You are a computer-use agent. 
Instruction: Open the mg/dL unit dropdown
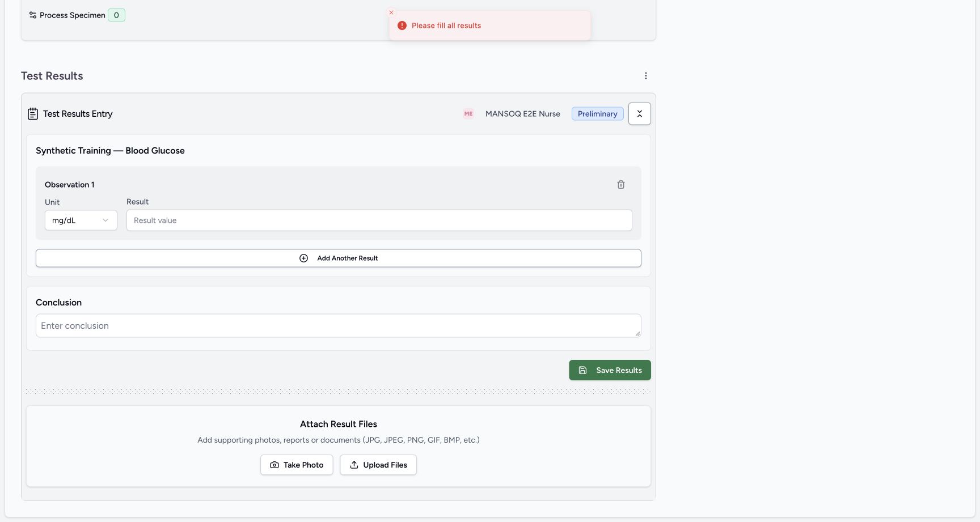pyautogui.click(x=81, y=220)
